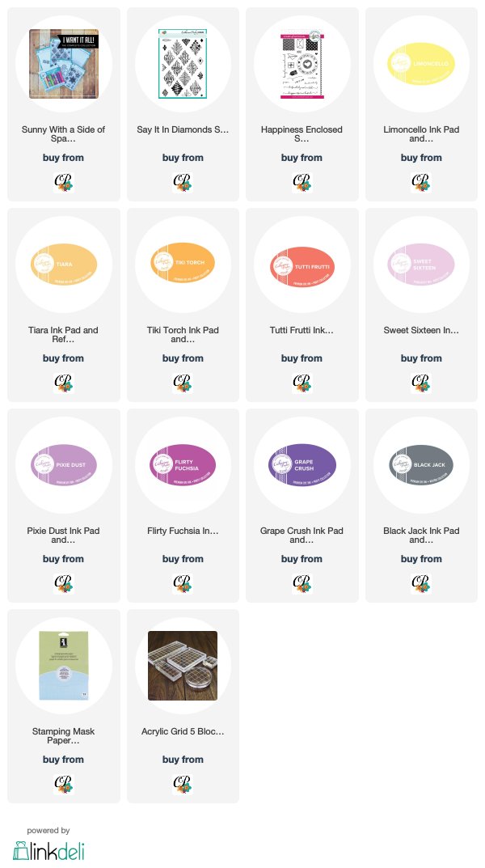This screenshot has height=868, width=485.
Task: Open the linkdeli logo at the bottom
Action: click(48, 850)
